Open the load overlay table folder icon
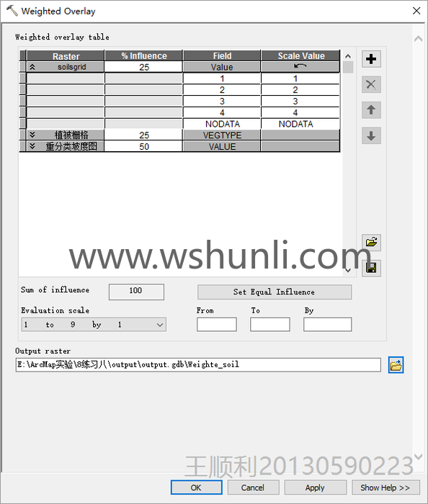Screen dimensions: 428x504 371,242
